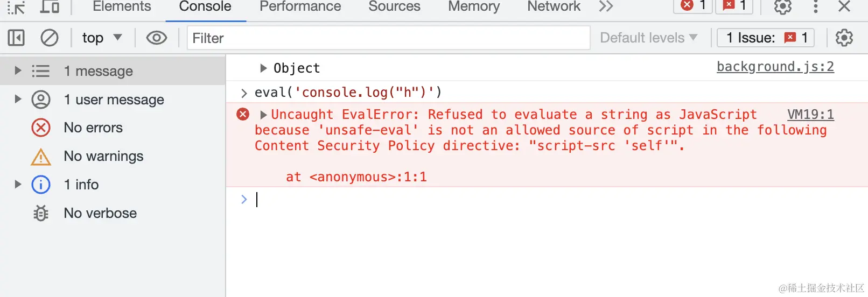This screenshot has width=868, height=297.
Task: Click the inspect element picker icon
Action: [16, 7]
